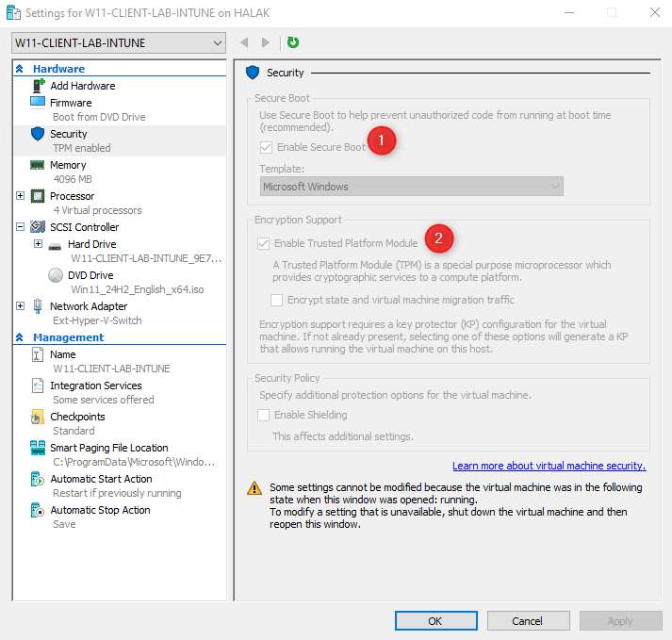The width and height of the screenshot is (672, 640).
Task: Select Checkpoints settings item
Action: pyautogui.click(x=77, y=417)
